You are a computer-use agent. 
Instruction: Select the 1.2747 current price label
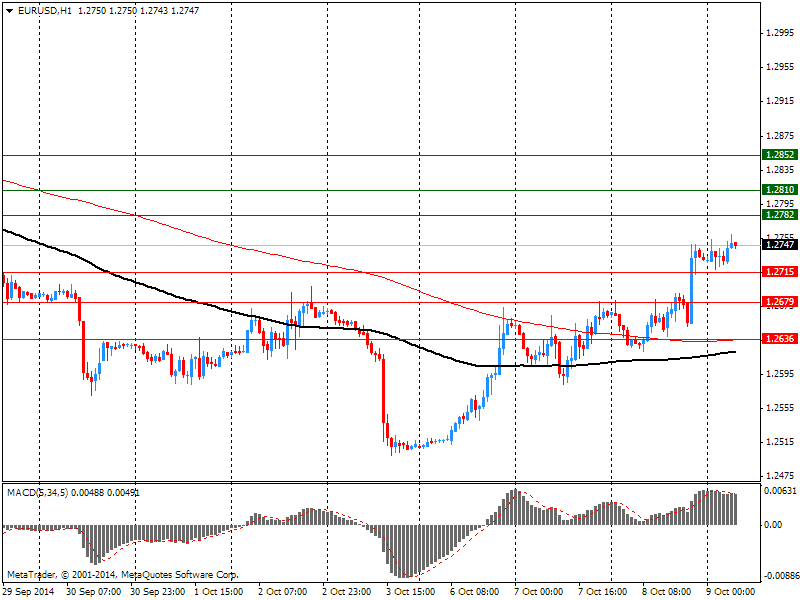click(x=780, y=245)
